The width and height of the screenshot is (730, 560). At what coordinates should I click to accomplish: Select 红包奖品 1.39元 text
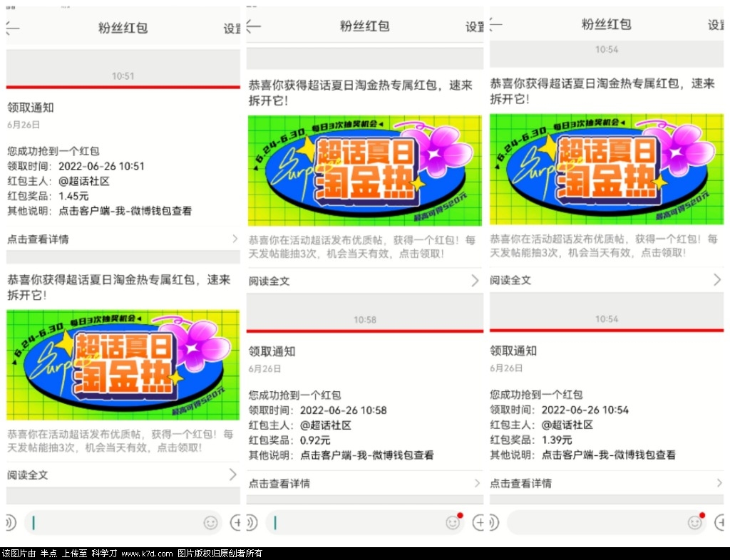point(530,440)
